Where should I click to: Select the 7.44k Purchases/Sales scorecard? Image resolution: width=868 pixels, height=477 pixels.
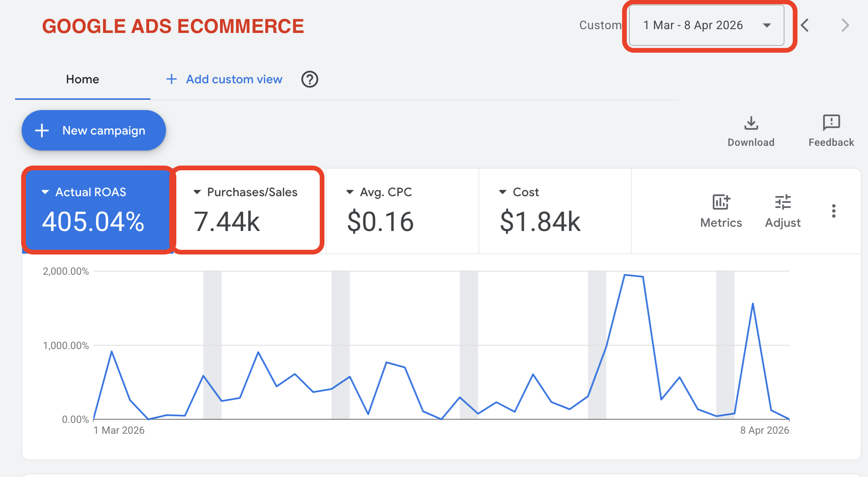point(248,221)
